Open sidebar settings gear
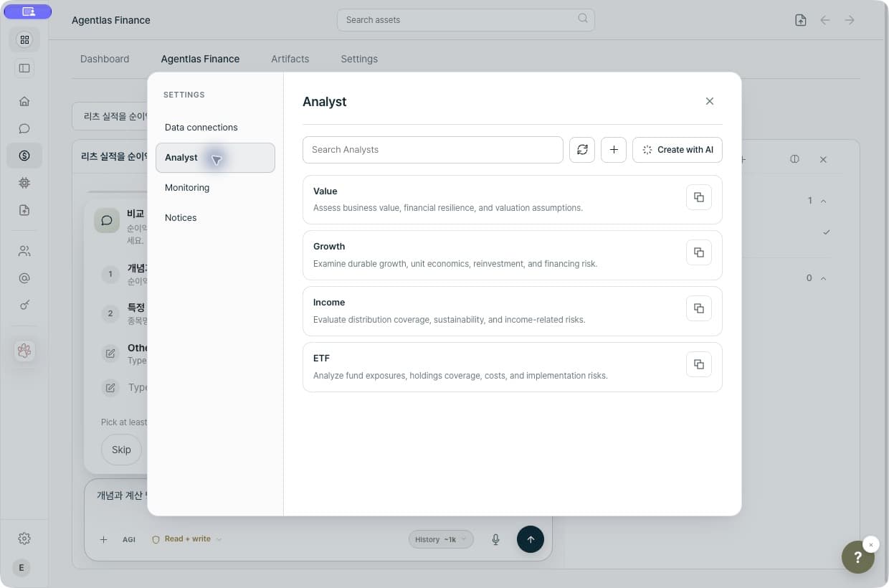The image size is (889, 588). 24,539
